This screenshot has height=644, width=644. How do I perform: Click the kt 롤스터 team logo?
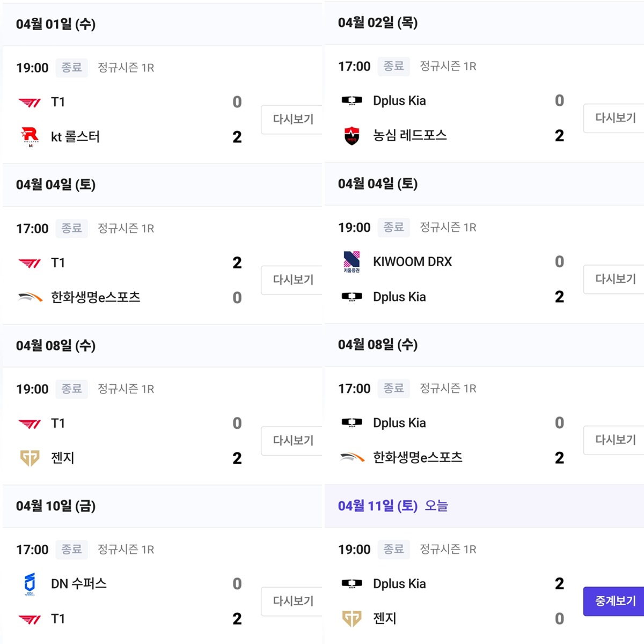click(x=30, y=136)
